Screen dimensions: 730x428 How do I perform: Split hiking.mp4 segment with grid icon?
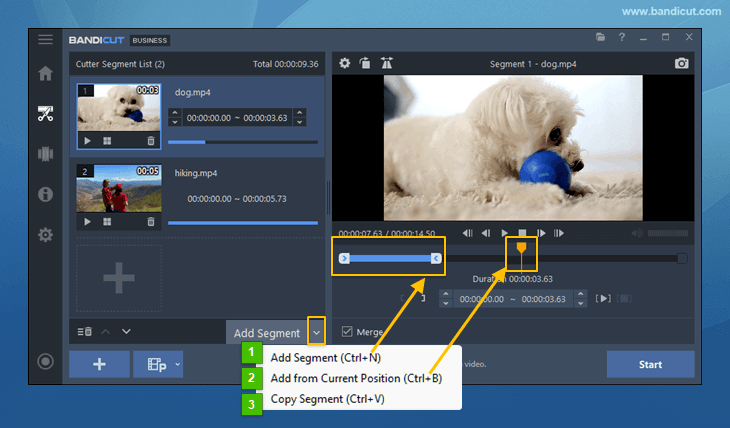[107, 222]
